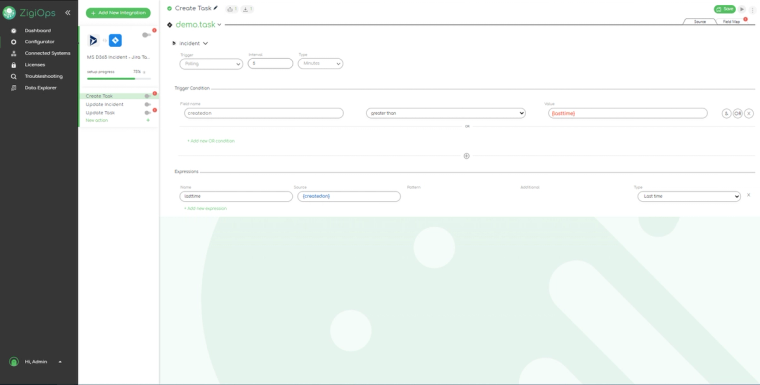
Task: Toggle the Update Incident action switch
Action: pos(147,104)
